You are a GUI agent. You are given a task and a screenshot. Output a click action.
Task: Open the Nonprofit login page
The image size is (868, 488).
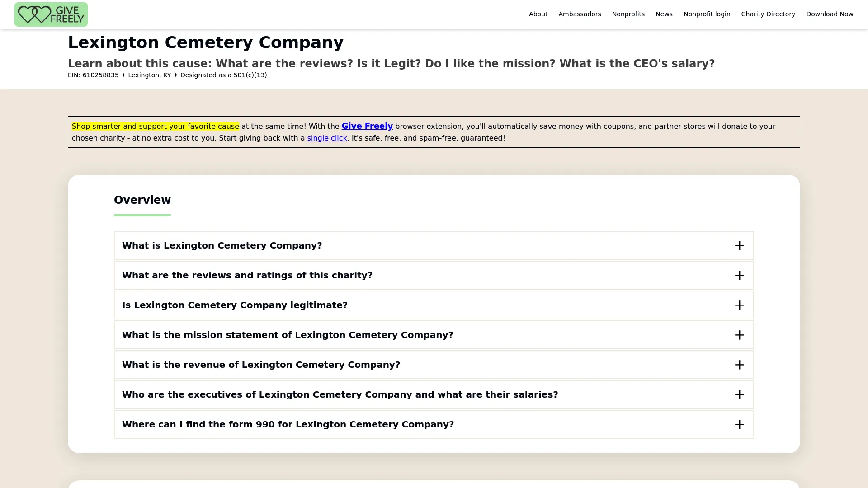(x=707, y=14)
